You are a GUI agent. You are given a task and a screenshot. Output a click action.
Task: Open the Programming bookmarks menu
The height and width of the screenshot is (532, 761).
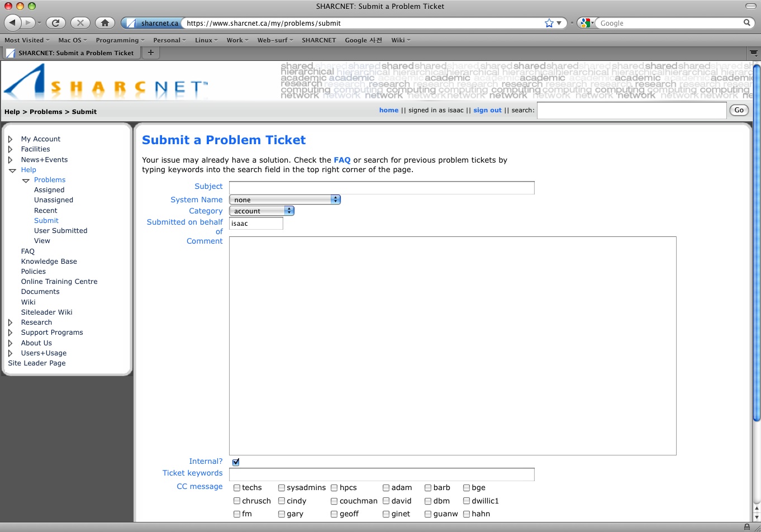120,40
